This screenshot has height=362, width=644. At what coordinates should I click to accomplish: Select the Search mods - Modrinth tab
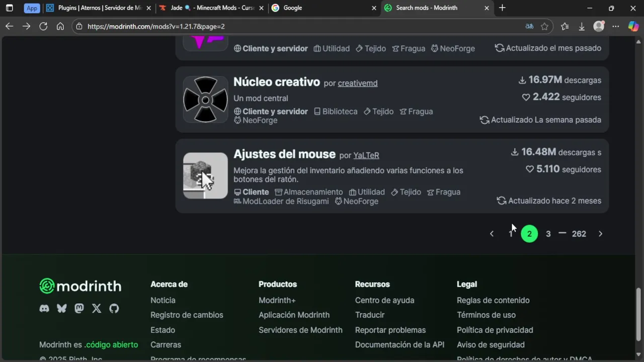click(437, 8)
